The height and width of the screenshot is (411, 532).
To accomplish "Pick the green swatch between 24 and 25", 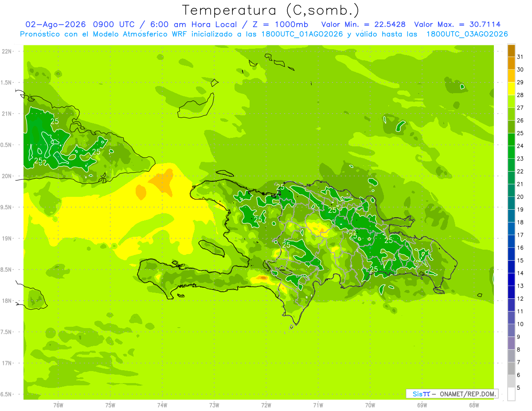I will pos(512,139).
